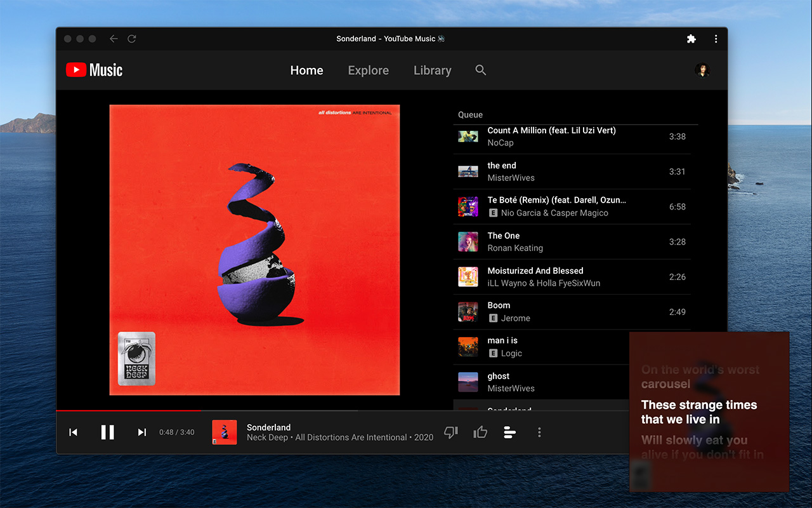Play 'the end' by MisterWives from the queue
The image size is (812, 508).
click(x=572, y=171)
